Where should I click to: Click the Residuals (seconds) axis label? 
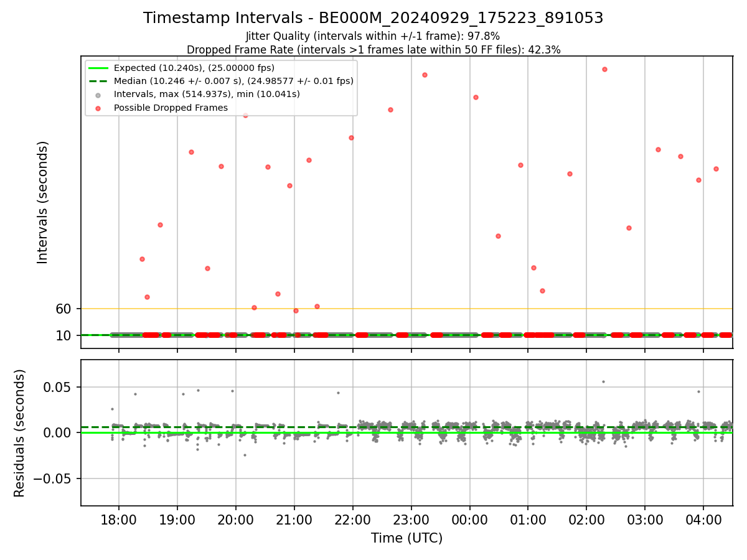[x=20, y=433]
